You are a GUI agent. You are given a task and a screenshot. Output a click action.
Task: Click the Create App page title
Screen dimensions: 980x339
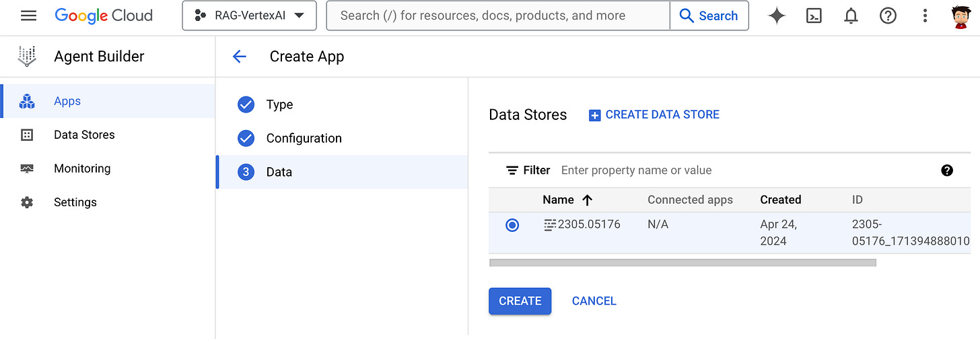(x=307, y=57)
